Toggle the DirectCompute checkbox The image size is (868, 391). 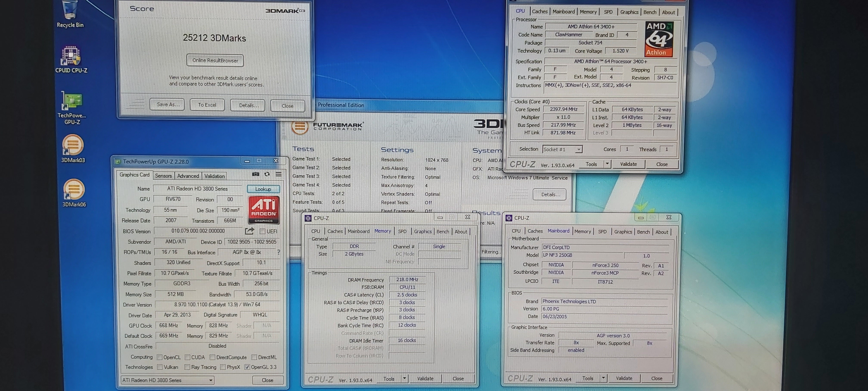[212, 357]
